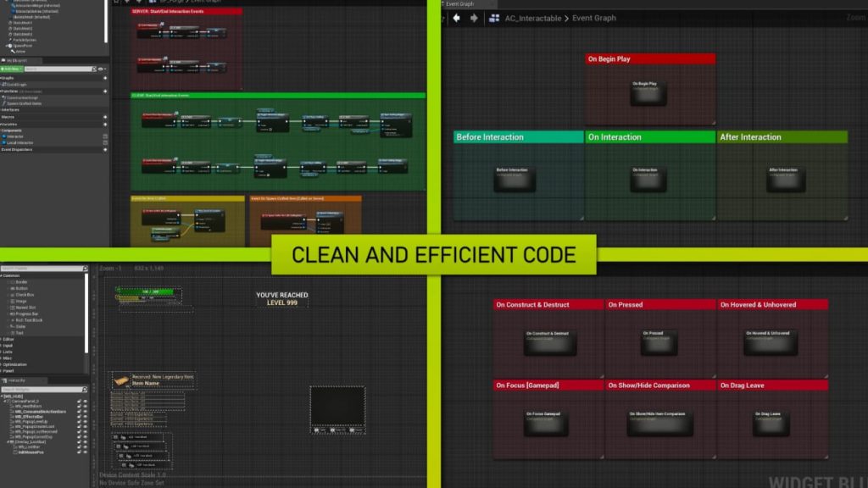The width and height of the screenshot is (868, 488).
Task: Click the back navigation arrow in Event Graph
Action: 457,18
